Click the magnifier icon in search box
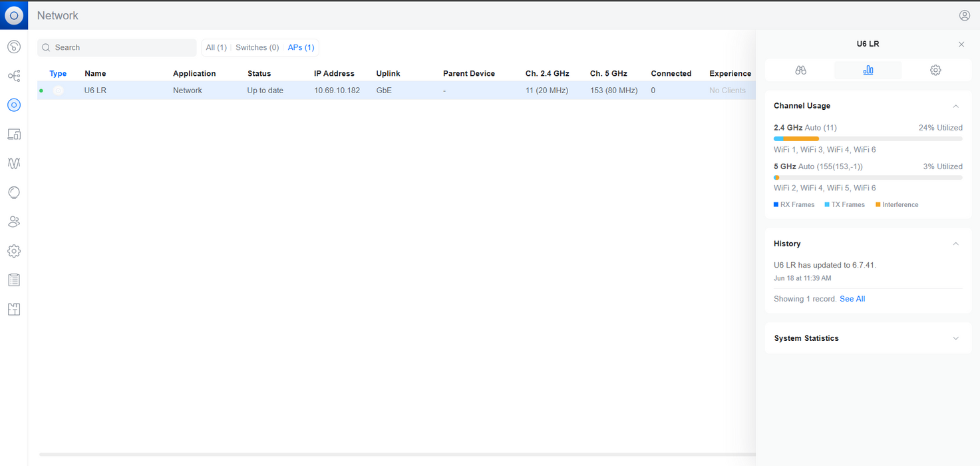 point(46,48)
